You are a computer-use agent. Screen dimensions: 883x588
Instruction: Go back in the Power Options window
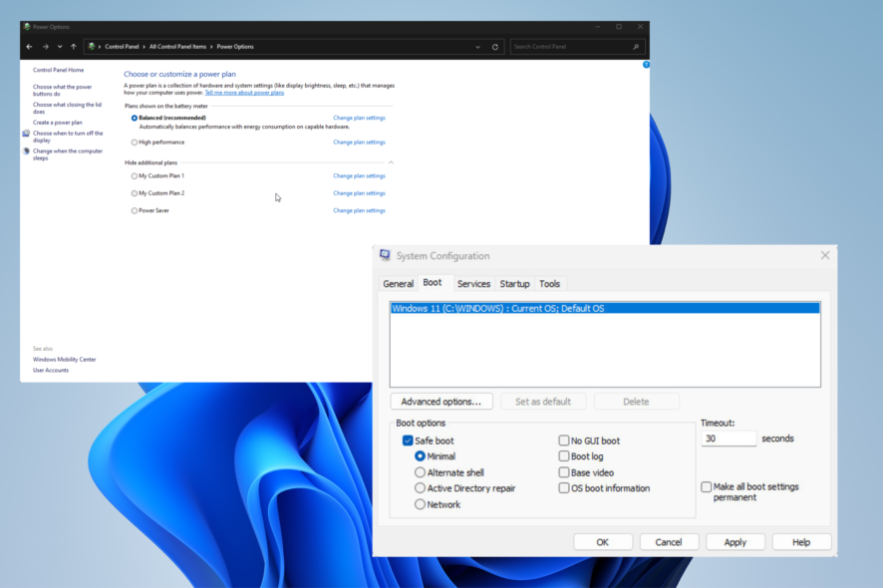29,47
